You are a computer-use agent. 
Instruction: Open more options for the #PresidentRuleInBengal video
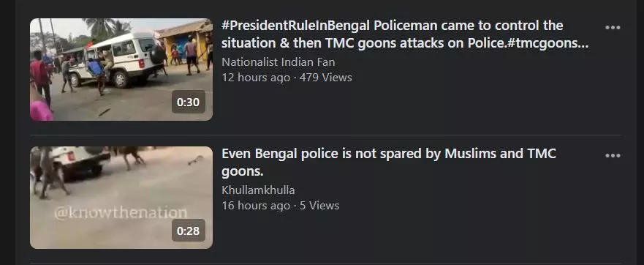point(613,28)
